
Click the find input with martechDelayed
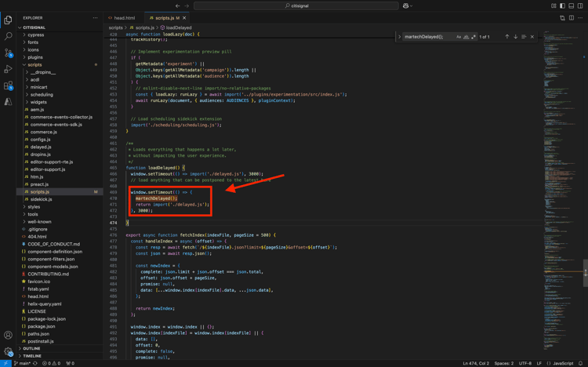pos(427,37)
